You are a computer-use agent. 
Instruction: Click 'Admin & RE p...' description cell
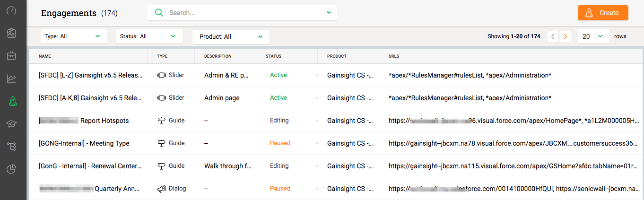pyautogui.click(x=226, y=75)
